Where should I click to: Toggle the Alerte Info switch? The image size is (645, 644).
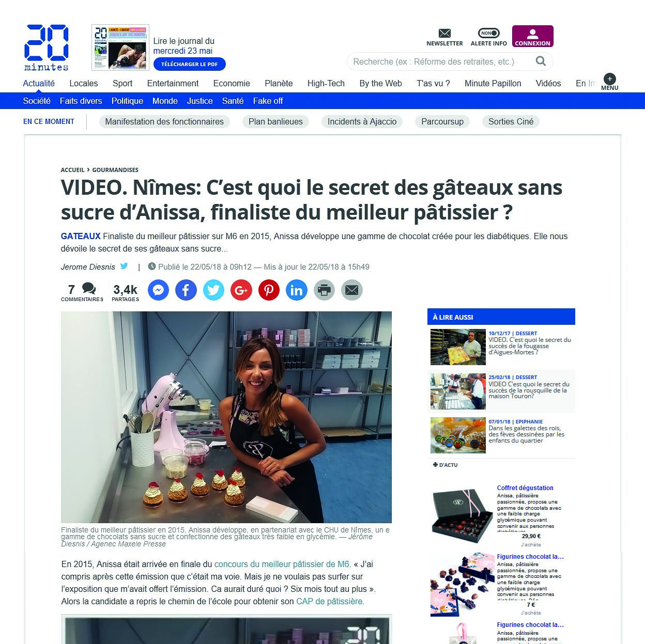(x=488, y=33)
